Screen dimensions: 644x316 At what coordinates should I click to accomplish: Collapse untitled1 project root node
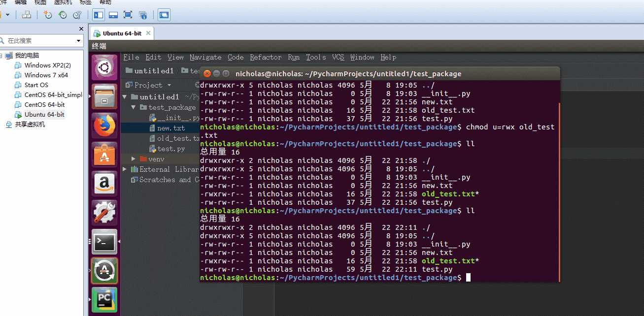tap(125, 96)
